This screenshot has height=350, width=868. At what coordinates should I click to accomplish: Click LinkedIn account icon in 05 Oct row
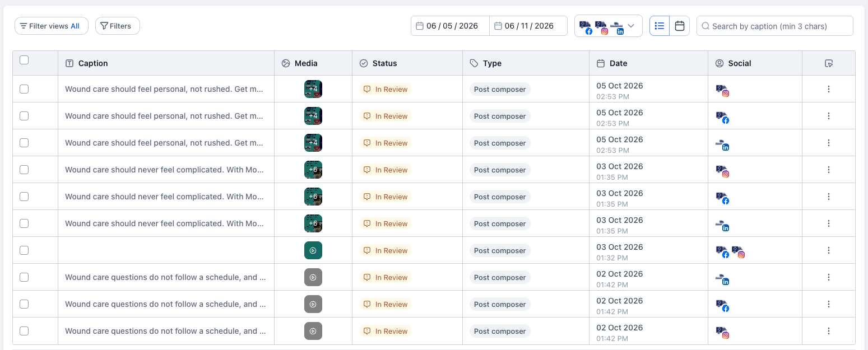click(722, 144)
